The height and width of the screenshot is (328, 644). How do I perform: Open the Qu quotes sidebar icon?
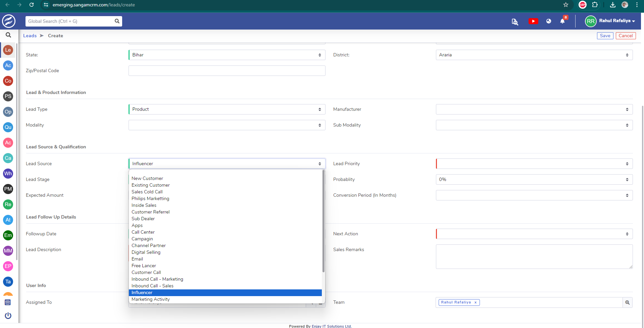click(x=8, y=127)
